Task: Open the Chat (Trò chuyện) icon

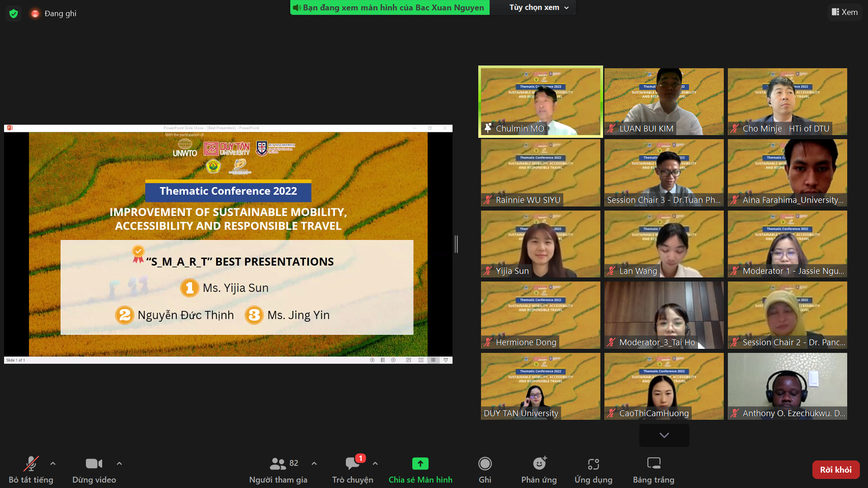Action: [352, 464]
